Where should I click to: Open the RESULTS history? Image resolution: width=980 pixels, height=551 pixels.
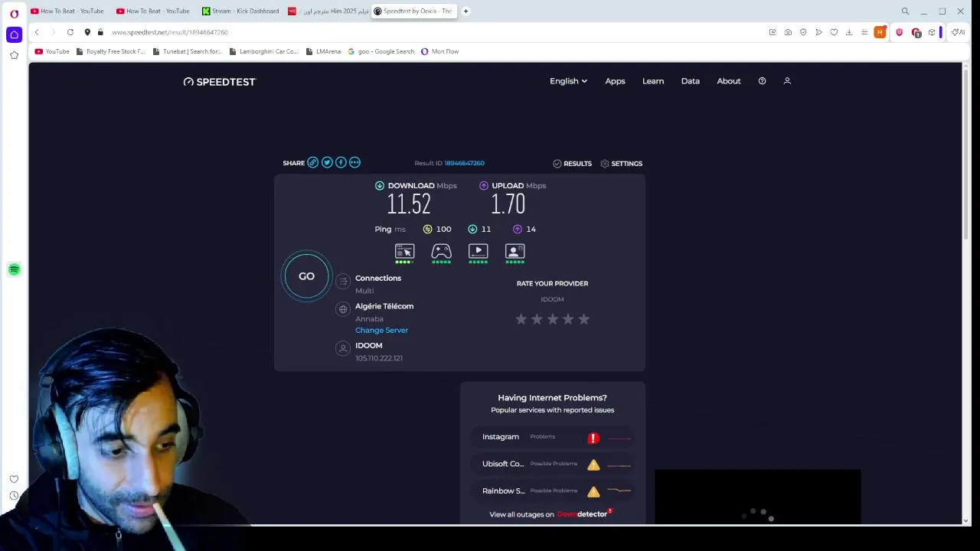(x=572, y=164)
